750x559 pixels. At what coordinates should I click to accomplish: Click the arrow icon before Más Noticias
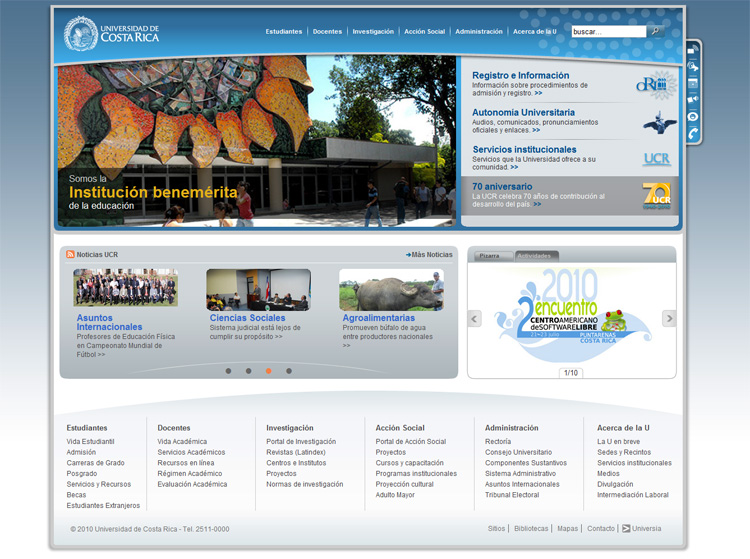tap(408, 255)
